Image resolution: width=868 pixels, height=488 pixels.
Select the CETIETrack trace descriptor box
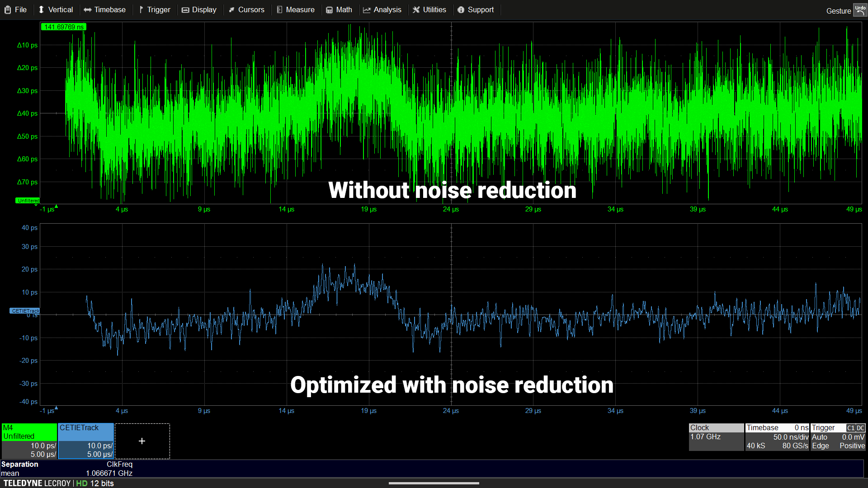[86, 441]
